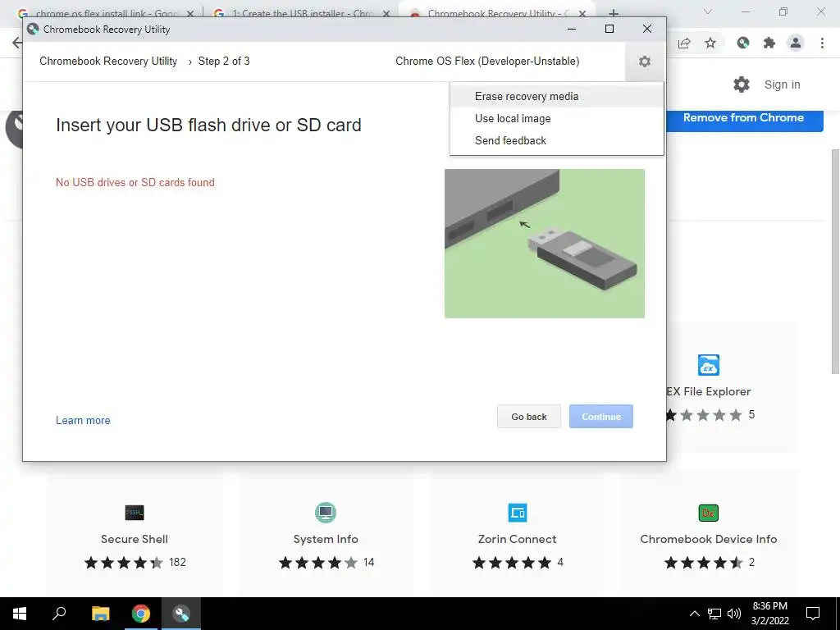The height and width of the screenshot is (630, 840).
Task: Open the Recovery Utility settings gear
Action: (645, 62)
